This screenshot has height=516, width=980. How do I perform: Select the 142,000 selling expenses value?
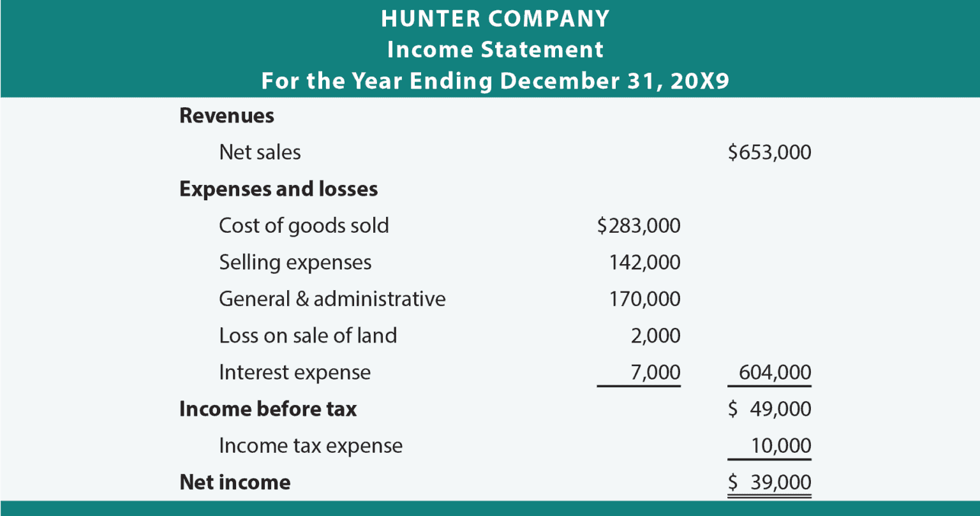pyautogui.click(x=645, y=263)
